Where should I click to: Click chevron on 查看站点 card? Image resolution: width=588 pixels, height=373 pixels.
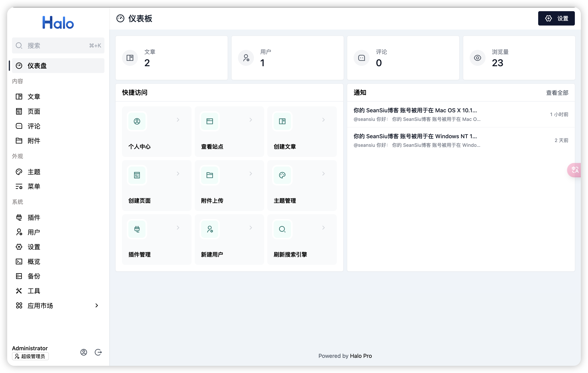[x=251, y=120]
